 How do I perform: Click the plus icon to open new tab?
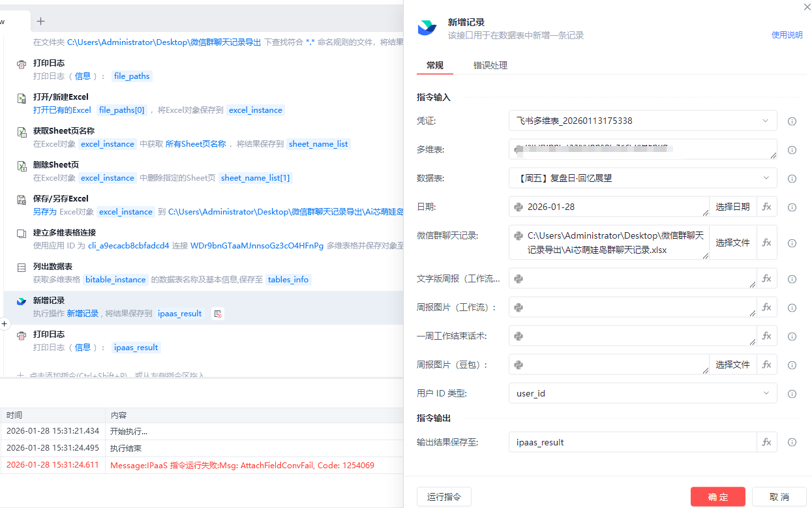coord(40,22)
